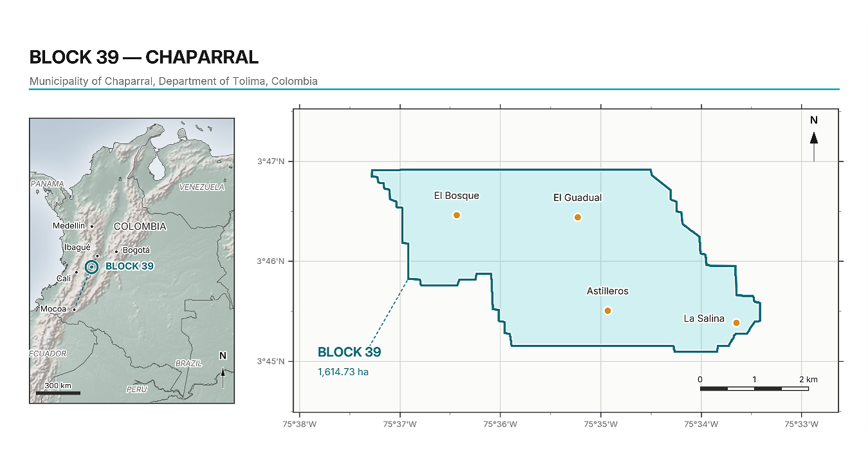The height and width of the screenshot is (455, 868).
Task: Click the 'PERU' country label
Action: [x=136, y=389]
